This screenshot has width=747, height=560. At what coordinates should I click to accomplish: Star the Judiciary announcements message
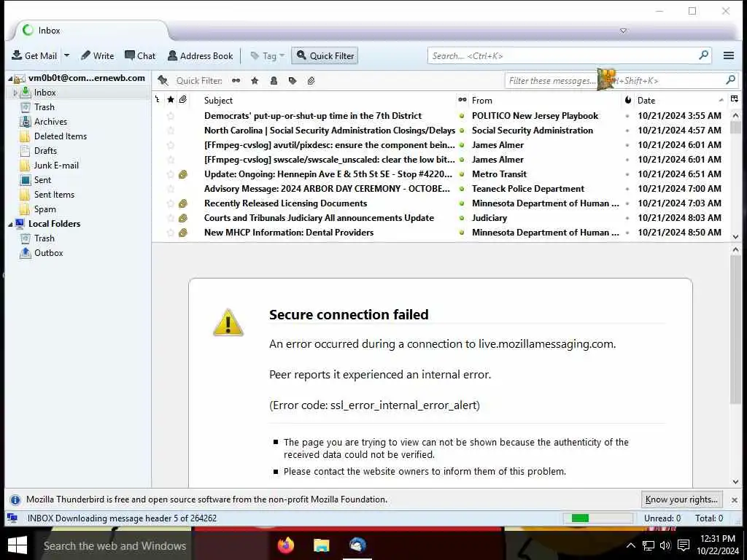[x=171, y=218]
